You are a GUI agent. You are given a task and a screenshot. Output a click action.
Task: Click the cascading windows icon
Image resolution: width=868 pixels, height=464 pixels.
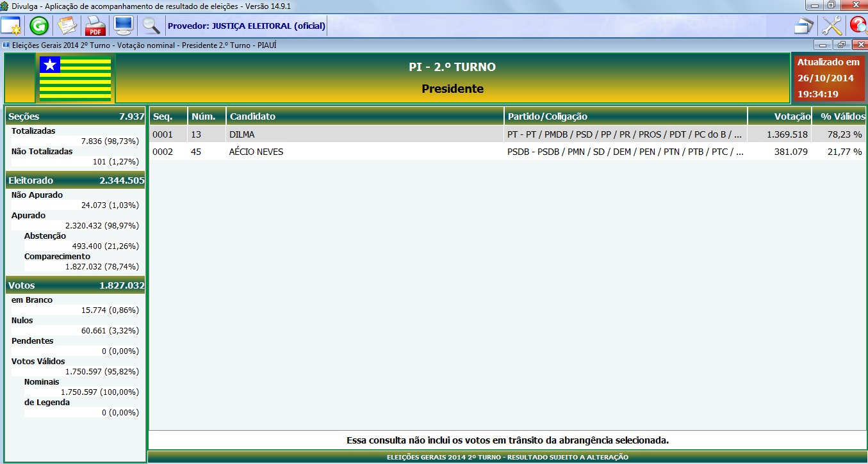[x=803, y=26]
